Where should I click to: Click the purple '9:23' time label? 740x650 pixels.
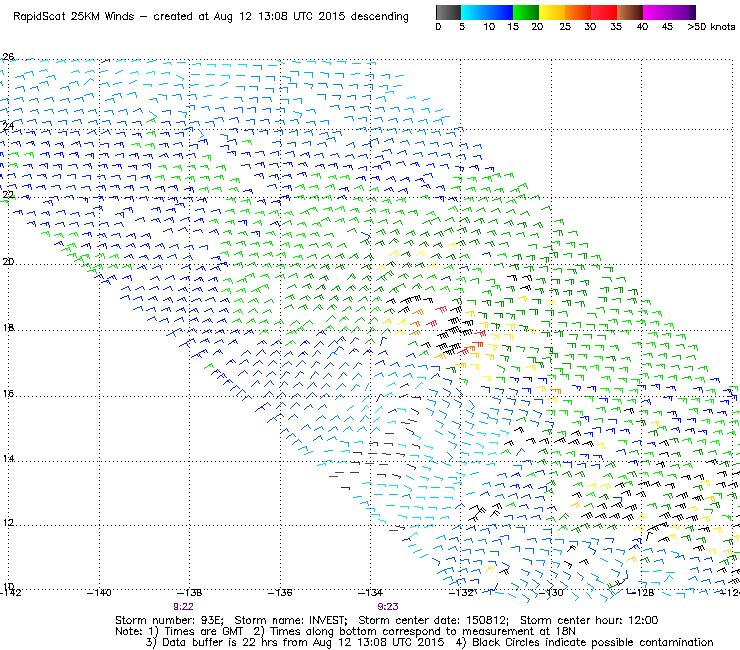(x=388, y=607)
